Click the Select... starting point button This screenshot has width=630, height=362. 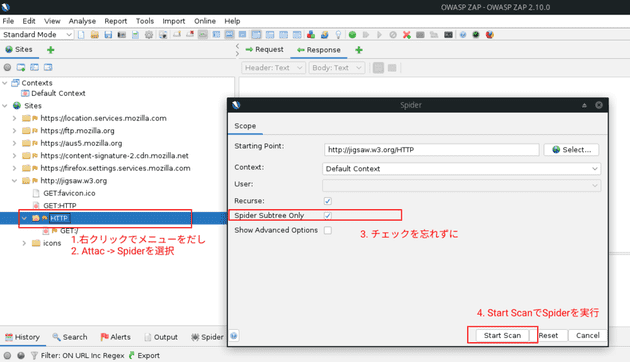click(571, 149)
